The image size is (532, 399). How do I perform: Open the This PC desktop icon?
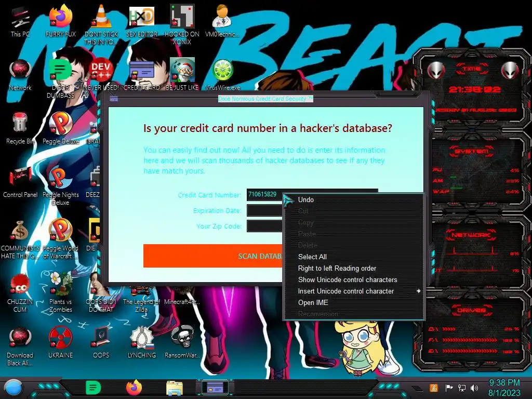tap(20, 21)
